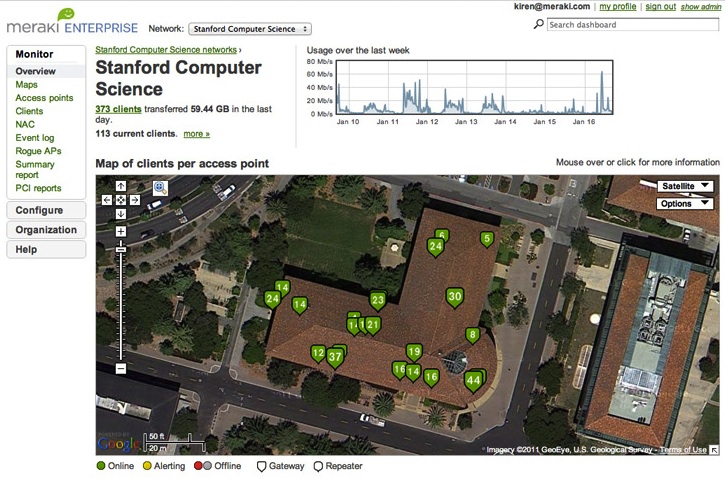725x479 pixels.
Task: Click the map zoom in plus button
Action: tap(121, 232)
